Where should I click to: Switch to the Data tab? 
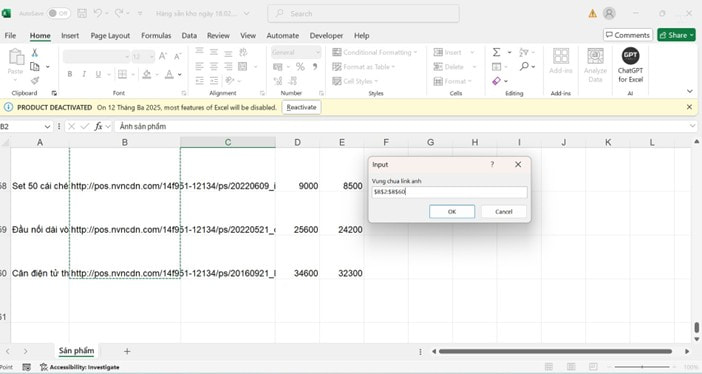(189, 35)
